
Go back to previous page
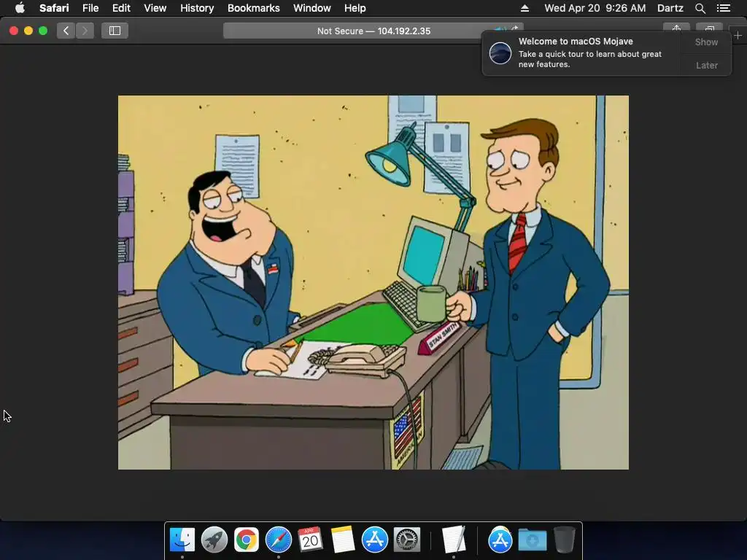(66, 31)
